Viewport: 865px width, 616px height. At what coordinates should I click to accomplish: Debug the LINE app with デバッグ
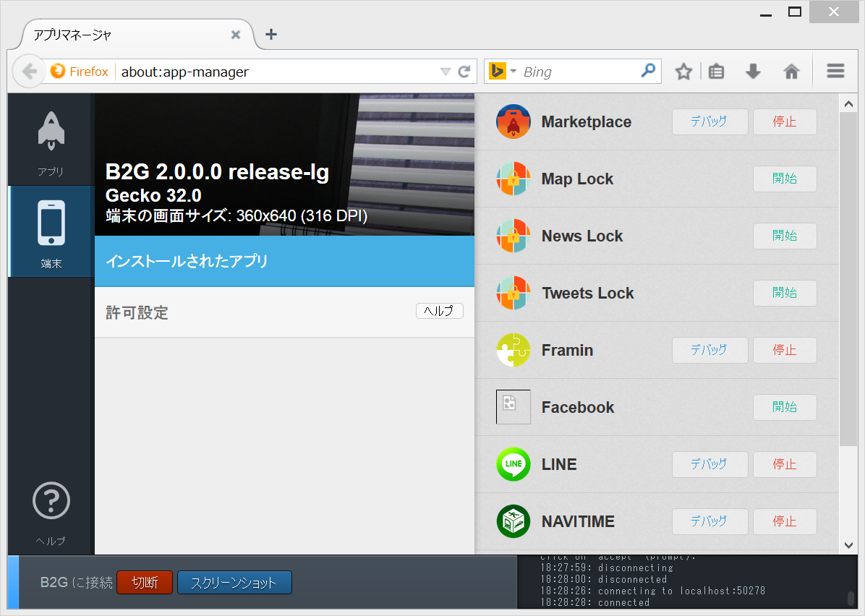pos(710,464)
